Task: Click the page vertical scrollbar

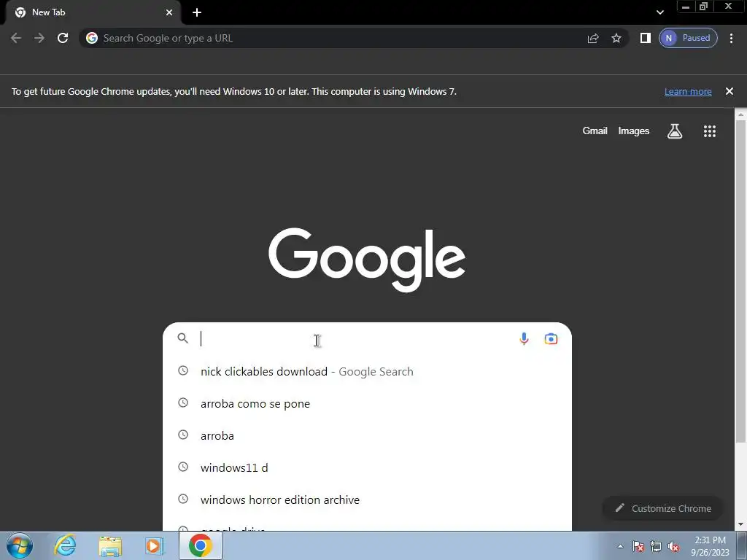Action: coord(741,281)
